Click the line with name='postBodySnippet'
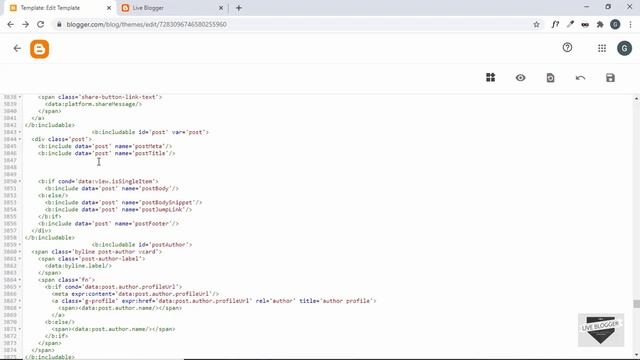The width and height of the screenshot is (640, 360). tap(124, 202)
